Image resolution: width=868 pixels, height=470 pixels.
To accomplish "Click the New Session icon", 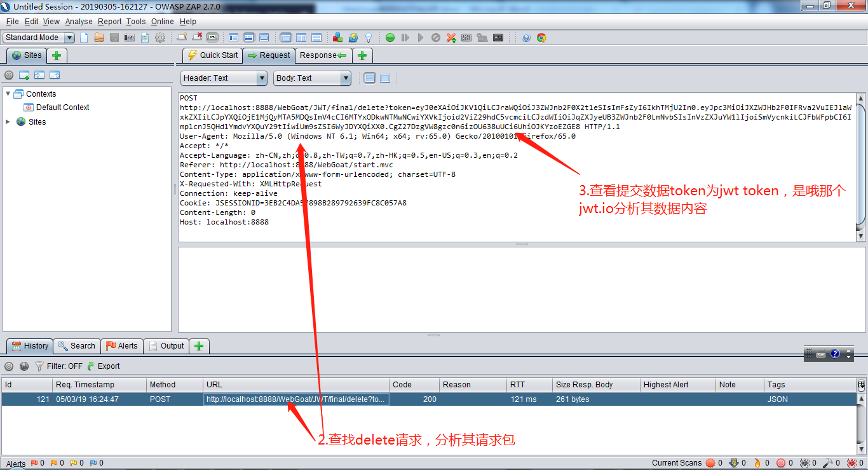I will [84, 38].
